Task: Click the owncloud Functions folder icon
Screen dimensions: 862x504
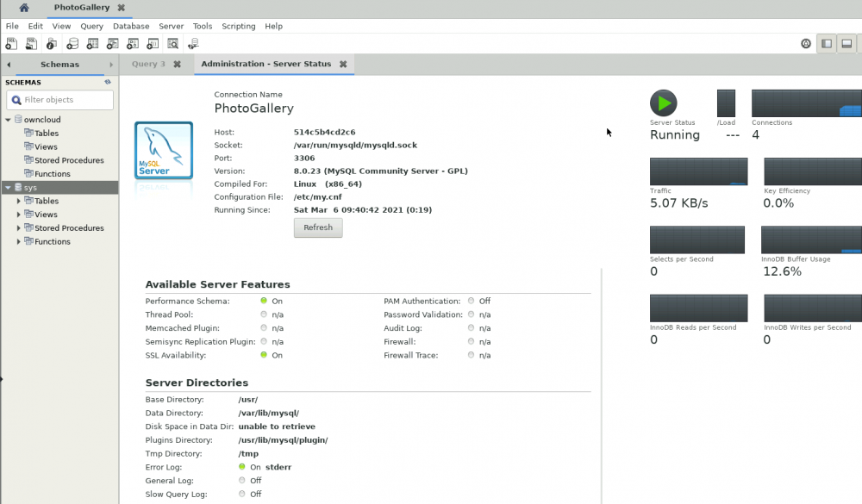Action: coord(28,173)
